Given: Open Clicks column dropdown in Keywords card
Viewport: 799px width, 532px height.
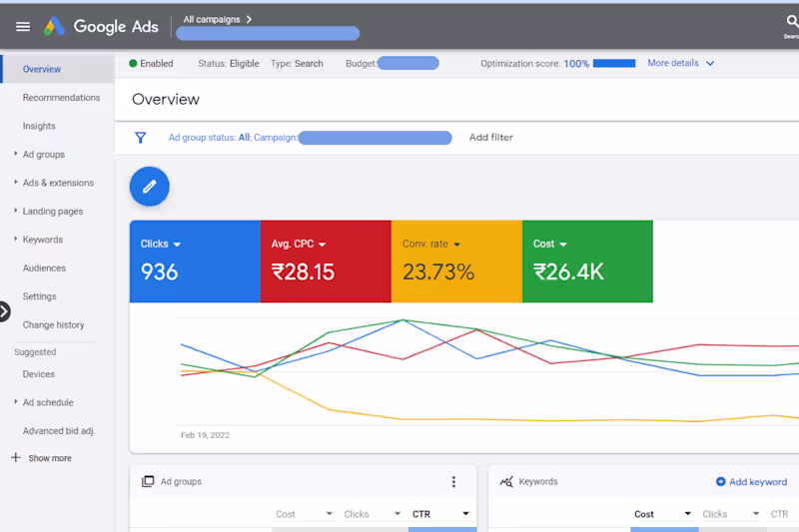Looking at the screenshot, I should click(x=756, y=514).
